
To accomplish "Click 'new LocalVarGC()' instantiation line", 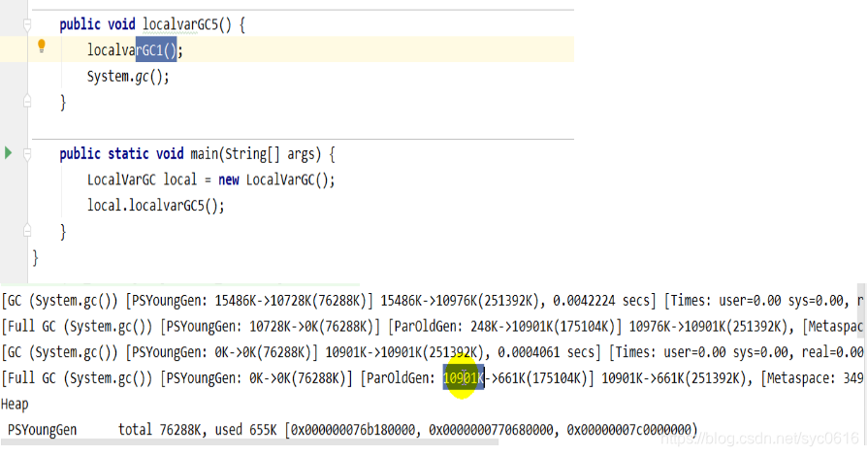I will click(210, 180).
